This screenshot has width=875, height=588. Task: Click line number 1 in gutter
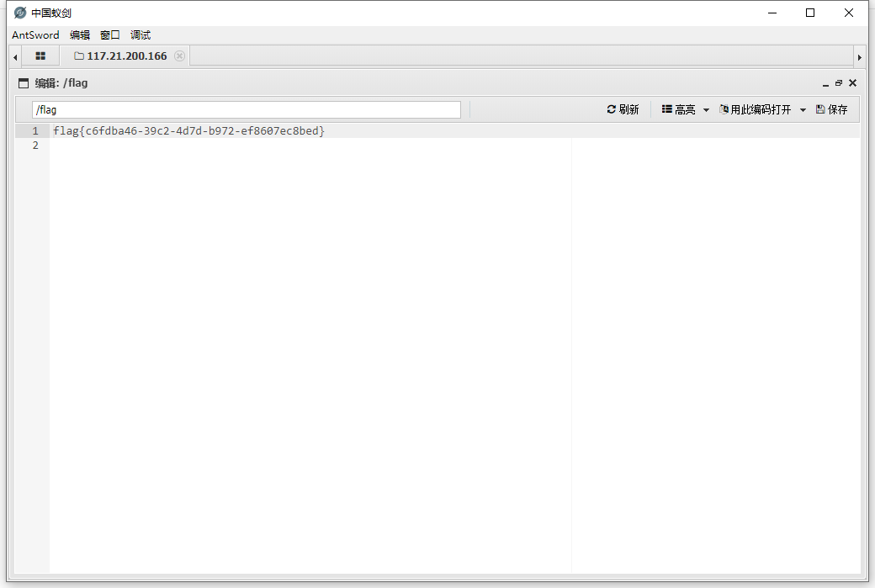35,131
